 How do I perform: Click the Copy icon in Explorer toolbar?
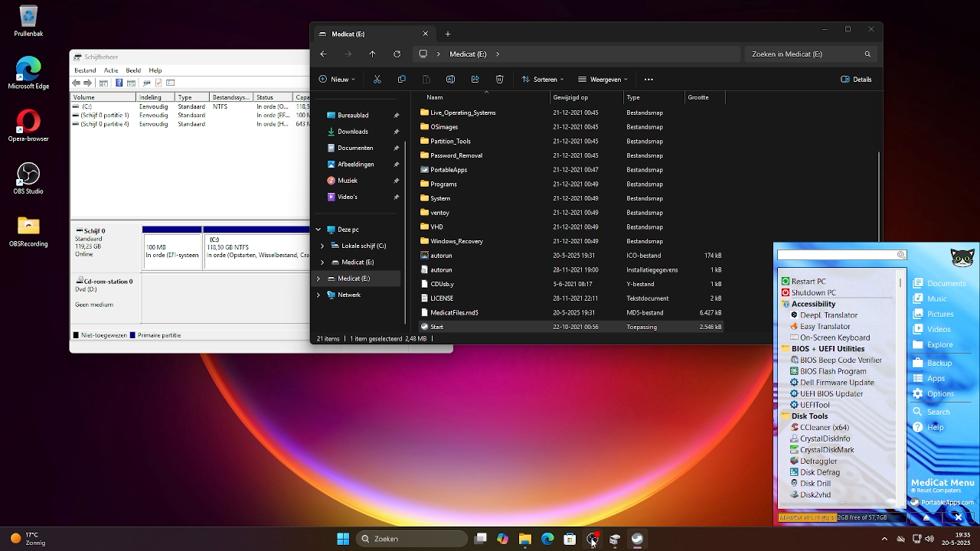(x=402, y=79)
